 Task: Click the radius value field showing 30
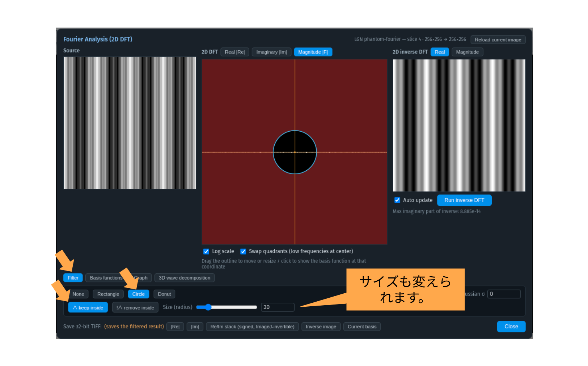pyautogui.click(x=278, y=307)
